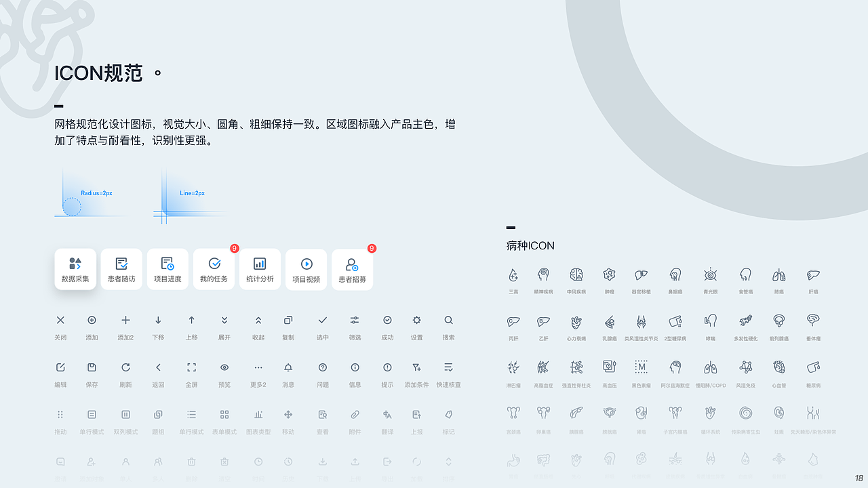Select the 精神疾病 head swirl icon
This screenshot has height=488, width=868.
tap(543, 274)
